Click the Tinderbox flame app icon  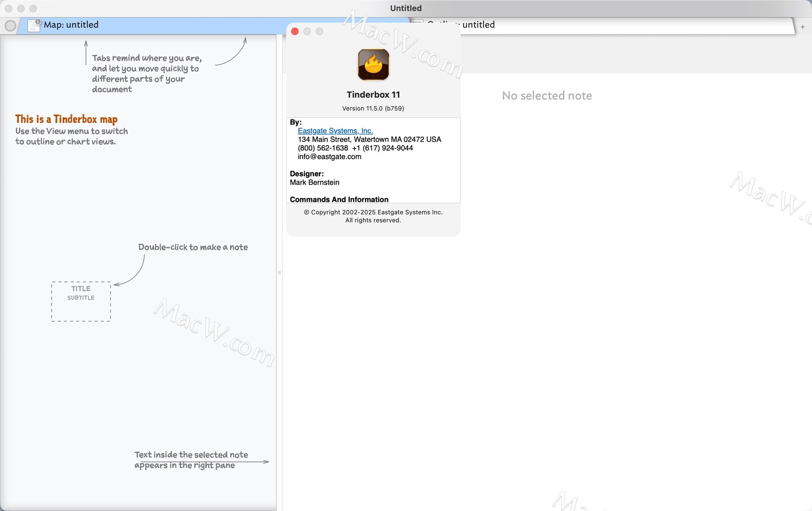[x=373, y=65]
